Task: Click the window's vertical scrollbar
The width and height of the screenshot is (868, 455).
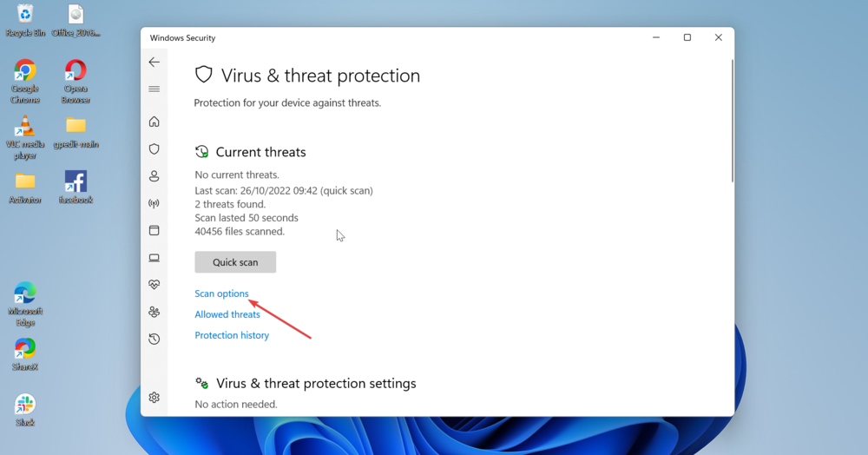Action: pyautogui.click(x=732, y=122)
